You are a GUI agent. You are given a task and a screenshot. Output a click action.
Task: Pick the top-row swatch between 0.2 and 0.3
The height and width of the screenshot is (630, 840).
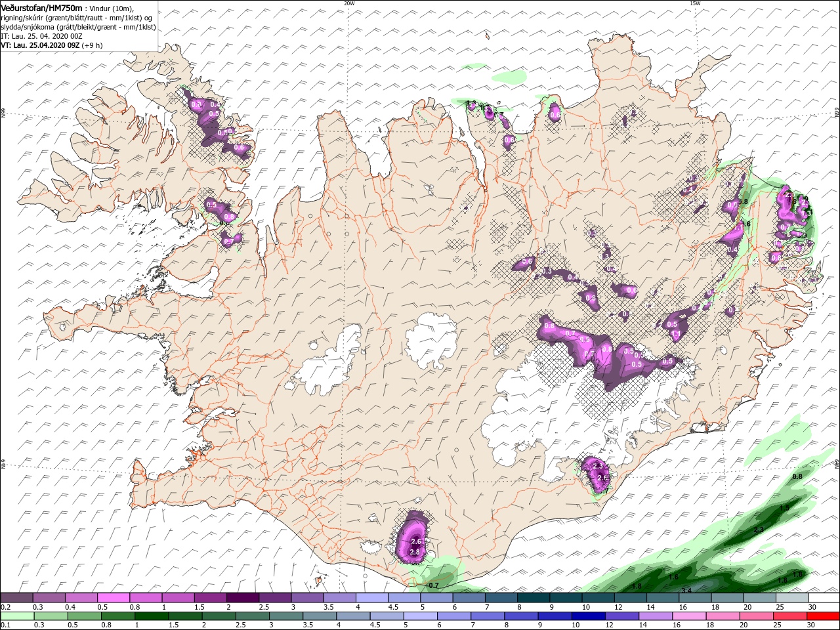pyautogui.click(x=16, y=597)
